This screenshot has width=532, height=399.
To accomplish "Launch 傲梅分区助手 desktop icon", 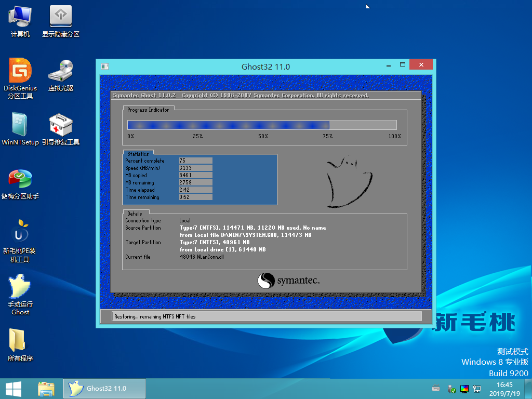I will tap(20, 183).
